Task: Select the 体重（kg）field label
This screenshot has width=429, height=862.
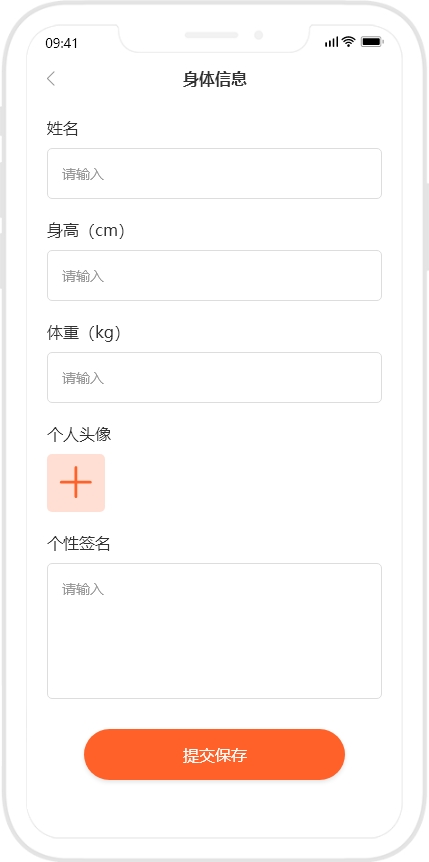Action: click(84, 333)
